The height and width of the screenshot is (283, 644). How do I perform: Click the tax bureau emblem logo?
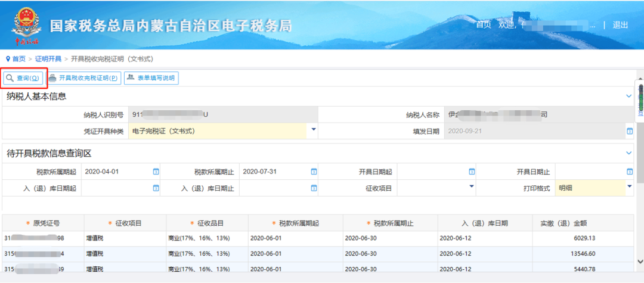coord(27,26)
